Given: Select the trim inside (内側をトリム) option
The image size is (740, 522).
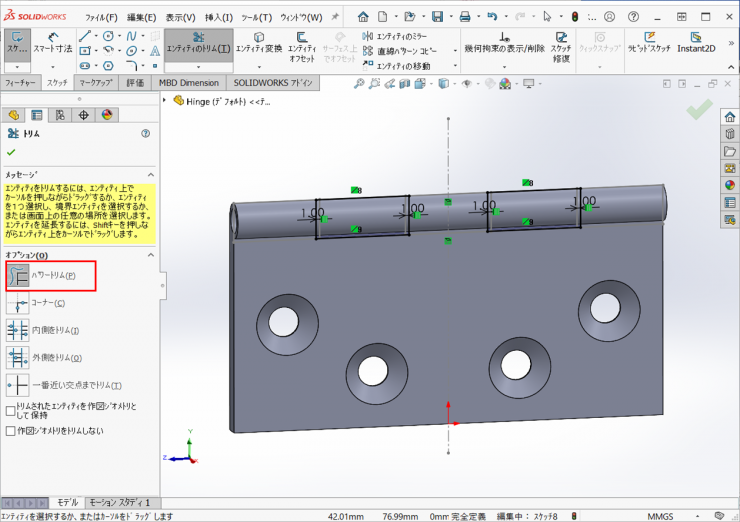Looking at the screenshot, I should pos(18,330).
